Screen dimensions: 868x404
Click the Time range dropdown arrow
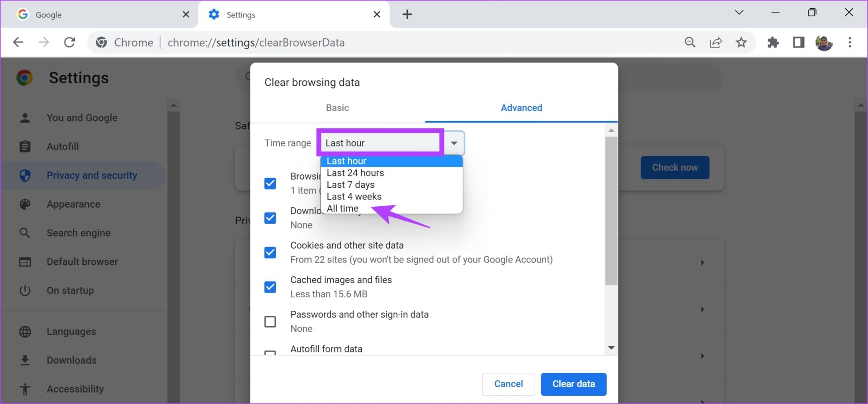coord(454,143)
